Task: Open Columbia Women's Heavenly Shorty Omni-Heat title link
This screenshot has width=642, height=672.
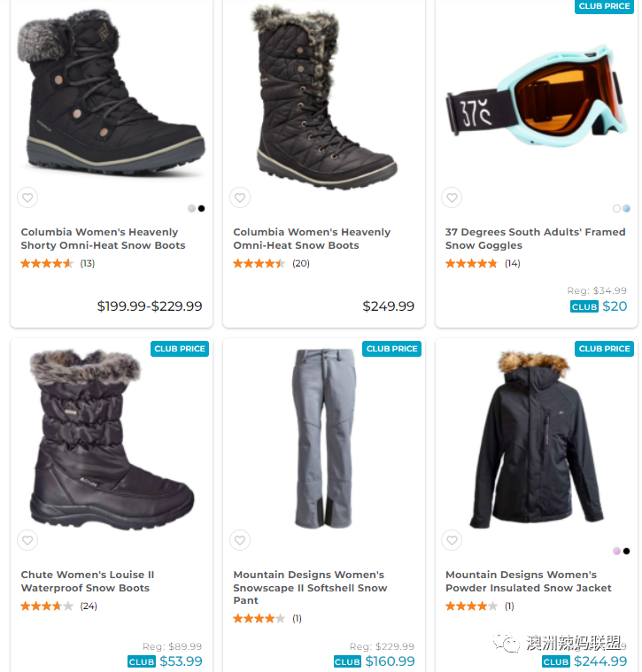Action: click(104, 239)
